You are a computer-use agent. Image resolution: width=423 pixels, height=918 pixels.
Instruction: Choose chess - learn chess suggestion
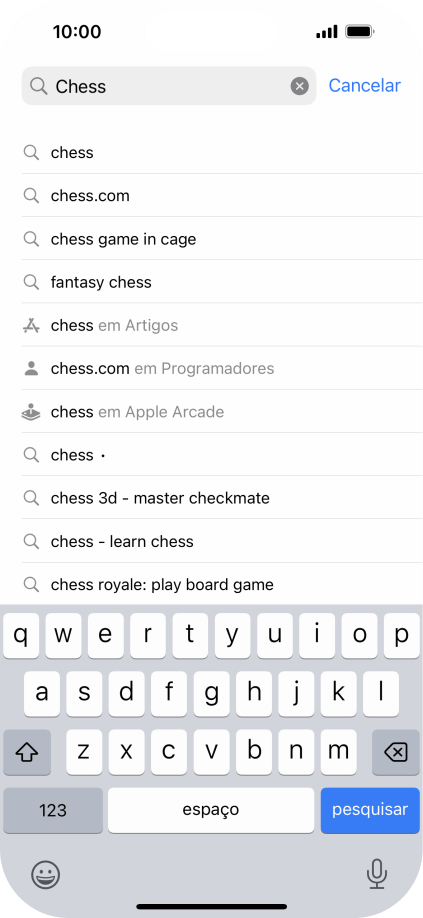click(x=222, y=542)
